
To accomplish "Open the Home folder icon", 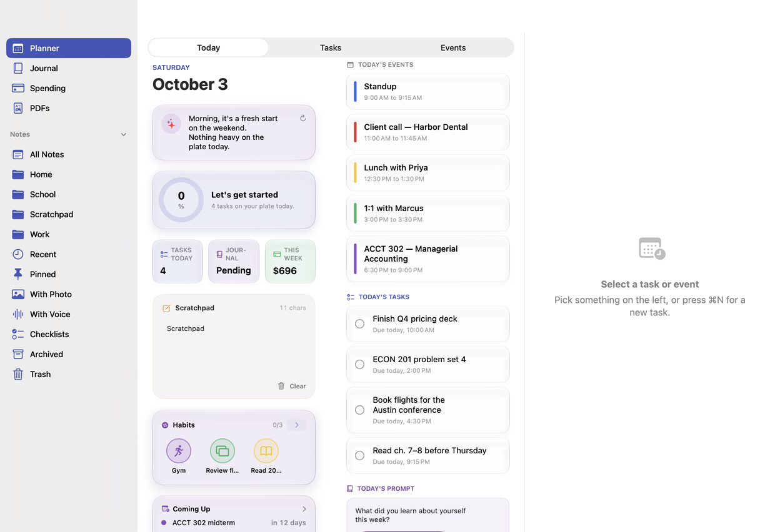I will point(18,174).
